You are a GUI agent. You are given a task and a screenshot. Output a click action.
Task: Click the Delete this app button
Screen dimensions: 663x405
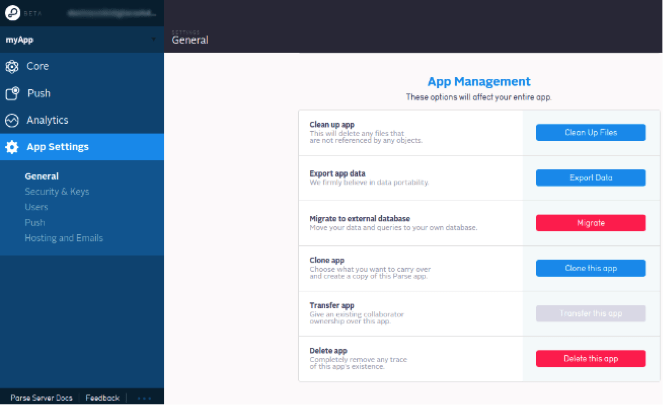(590, 358)
